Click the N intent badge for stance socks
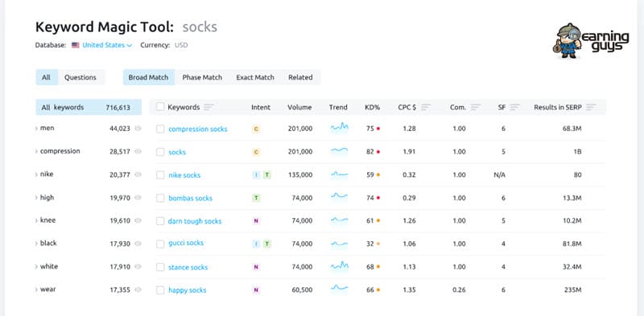This screenshot has height=316, width=644. [255, 267]
